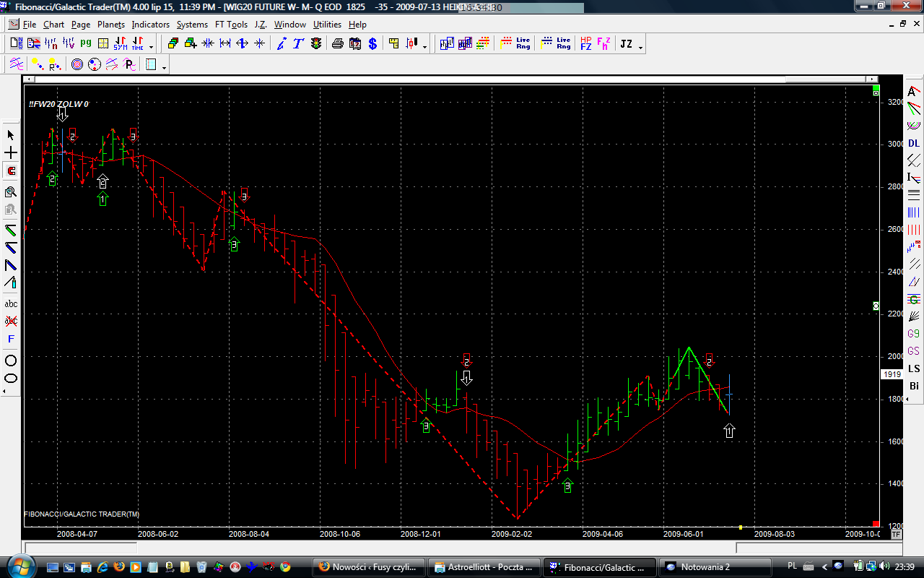The height and width of the screenshot is (578, 924).
Task: Click the abc text annotation tool
Action: click(11, 303)
